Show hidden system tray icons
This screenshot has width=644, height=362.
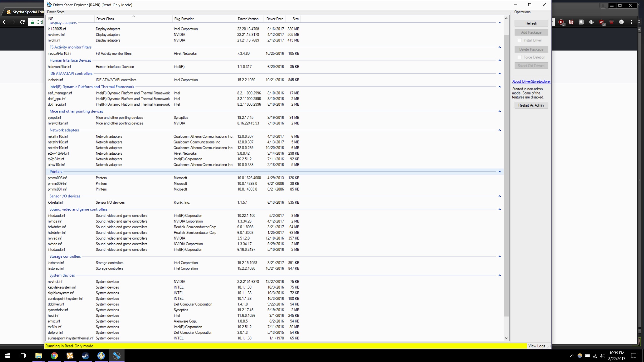coord(572,356)
